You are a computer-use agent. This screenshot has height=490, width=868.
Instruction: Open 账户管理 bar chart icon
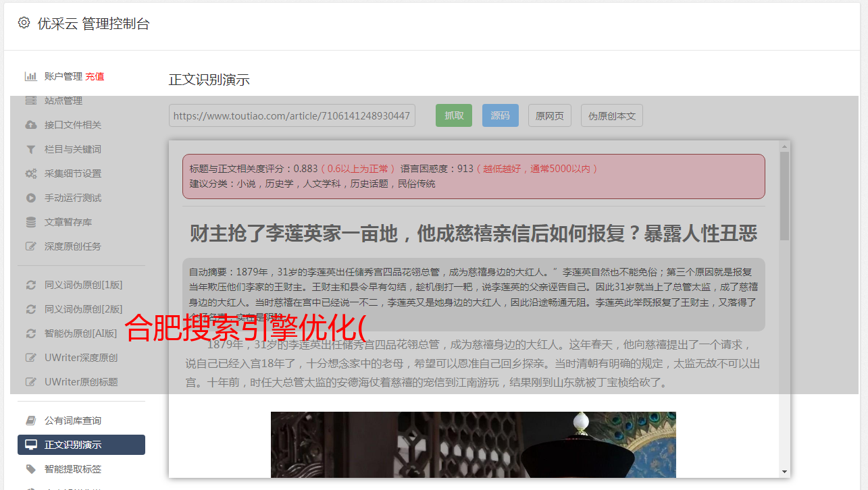coord(30,76)
